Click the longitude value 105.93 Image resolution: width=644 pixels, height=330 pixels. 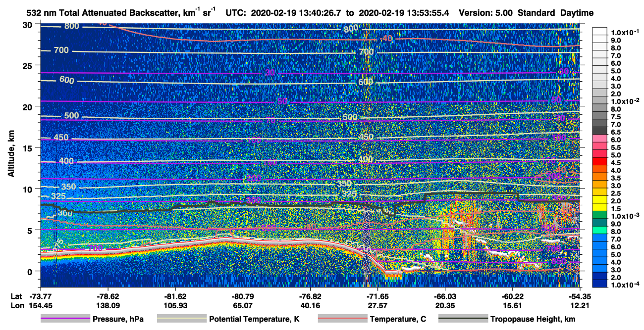(x=175, y=306)
